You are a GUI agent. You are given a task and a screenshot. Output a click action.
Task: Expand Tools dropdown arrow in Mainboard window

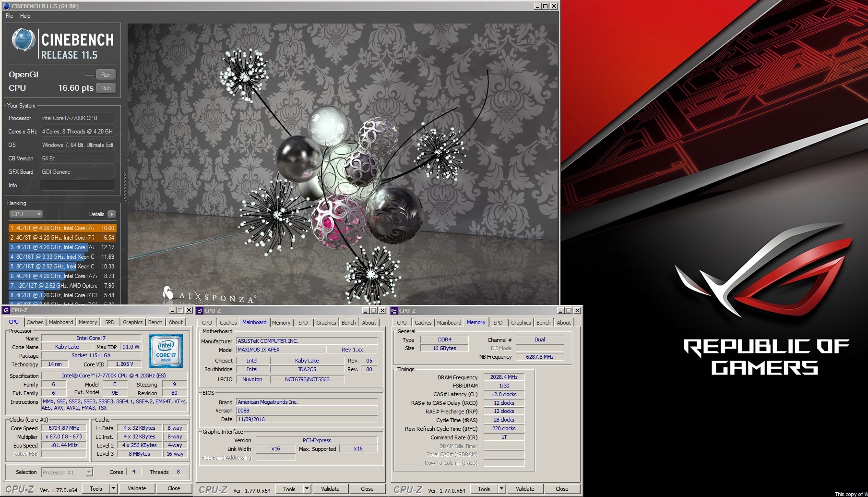307,489
